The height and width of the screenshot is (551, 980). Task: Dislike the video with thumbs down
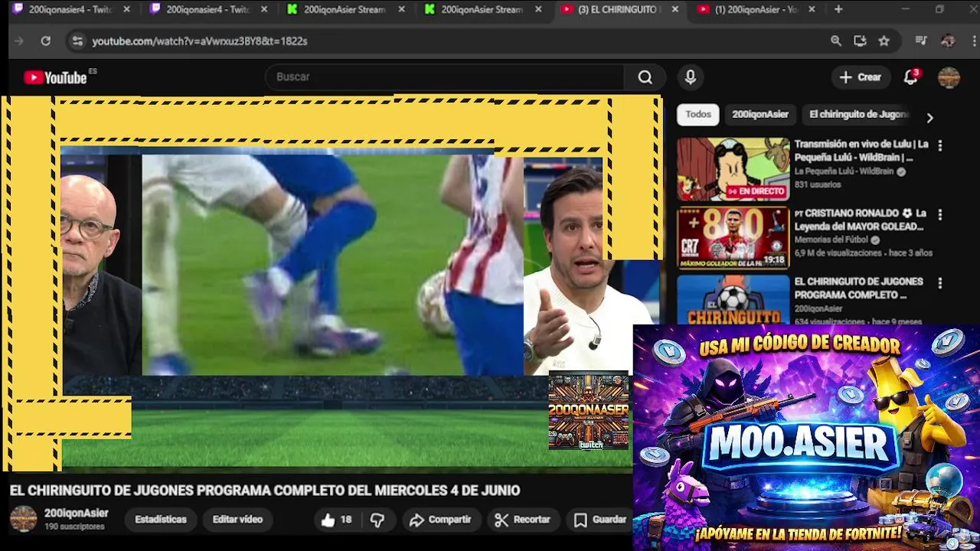(377, 520)
